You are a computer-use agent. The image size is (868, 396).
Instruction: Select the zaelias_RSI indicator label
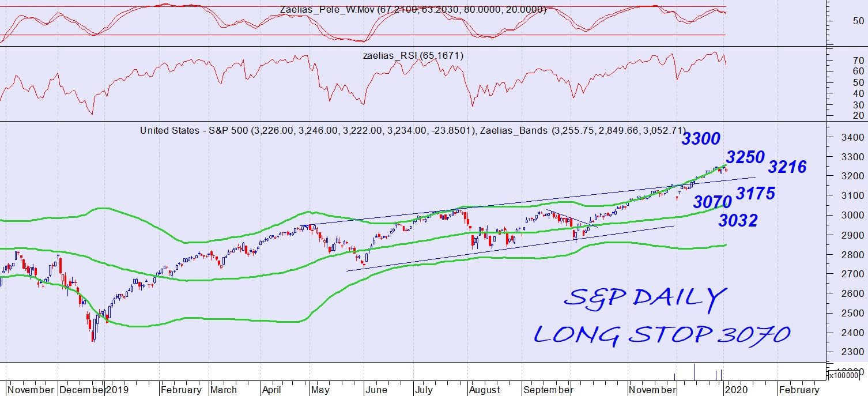click(413, 56)
